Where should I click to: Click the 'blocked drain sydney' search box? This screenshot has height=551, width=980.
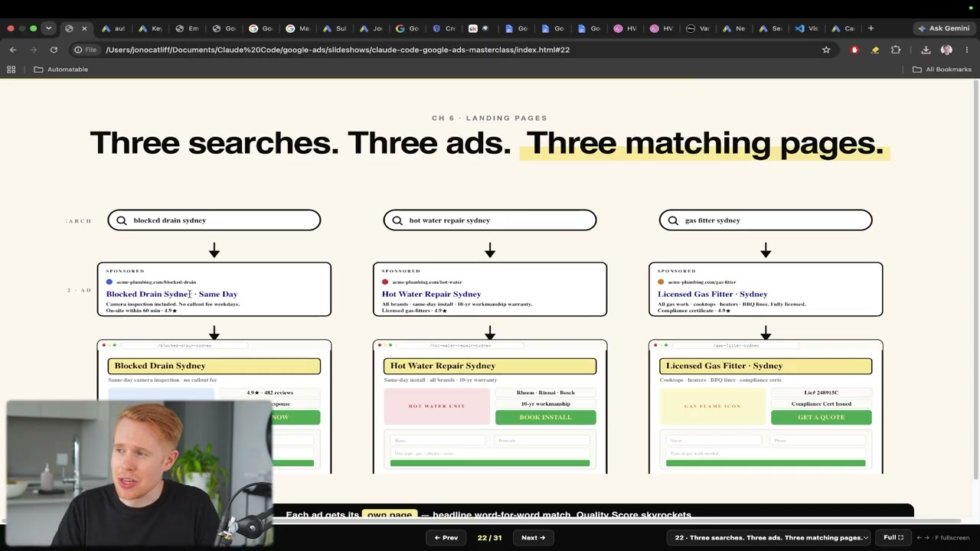[214, 220]
